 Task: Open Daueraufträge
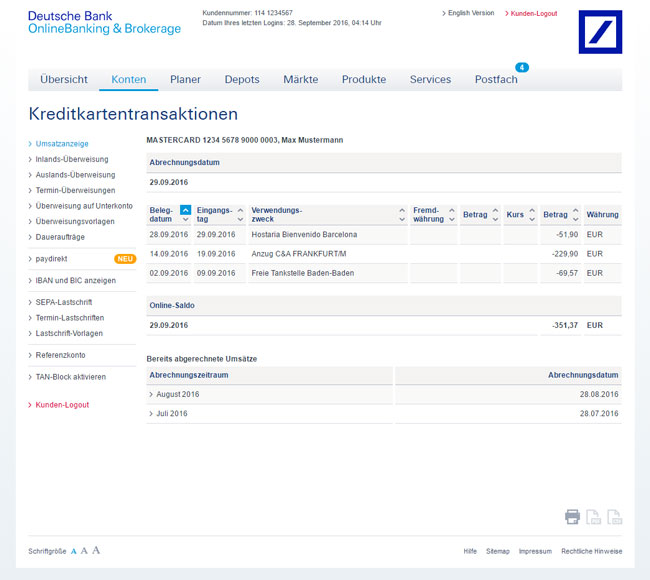56,237
